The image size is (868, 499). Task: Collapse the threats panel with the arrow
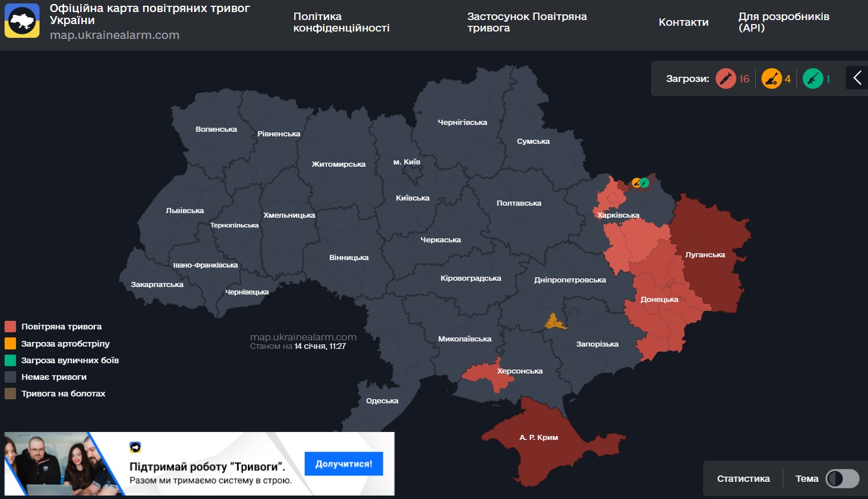coord(857,78)
